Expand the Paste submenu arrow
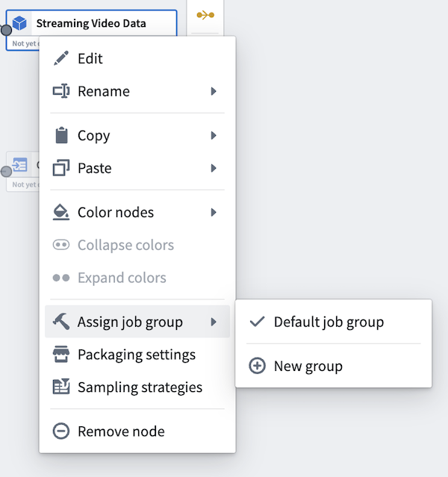 click(x=214, y=168)
